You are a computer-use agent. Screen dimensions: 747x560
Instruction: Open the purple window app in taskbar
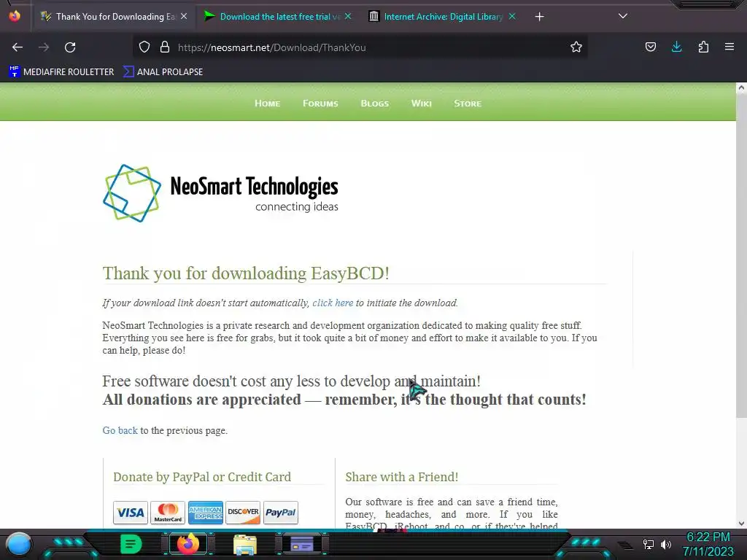301,544
